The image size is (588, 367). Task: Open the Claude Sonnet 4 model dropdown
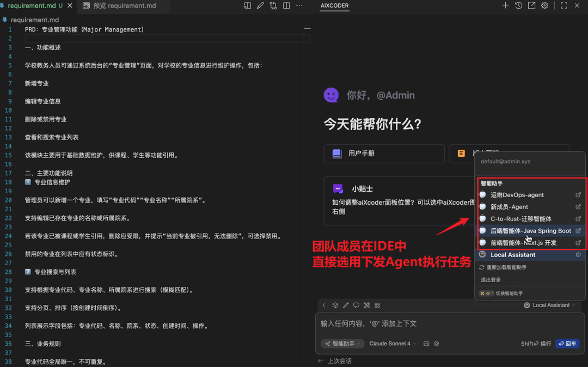pos(393,344)
